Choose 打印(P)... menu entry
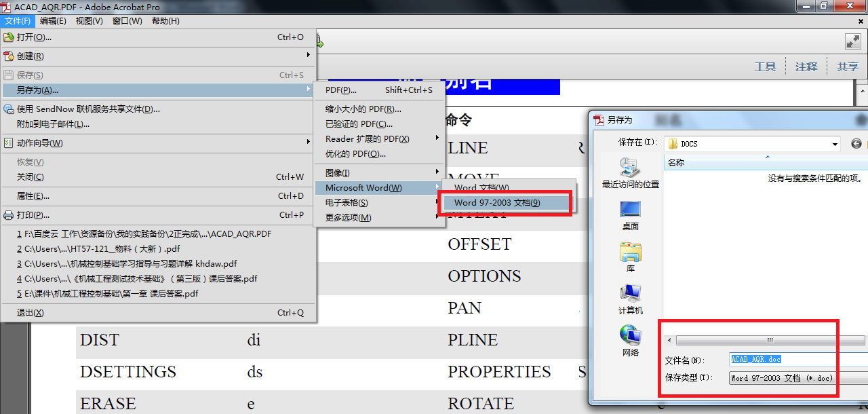The width and height of the screenshot is (868, 414). click(x=159, y=215)
